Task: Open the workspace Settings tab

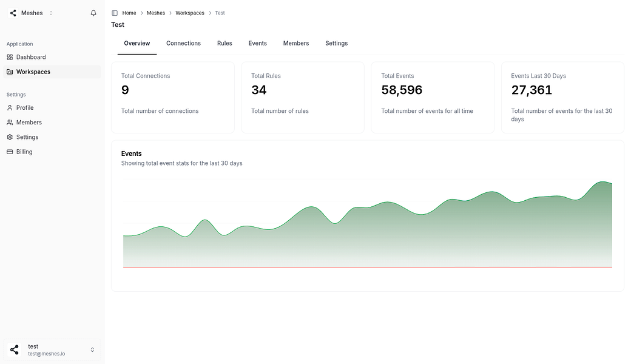Action: pos(336,43)
